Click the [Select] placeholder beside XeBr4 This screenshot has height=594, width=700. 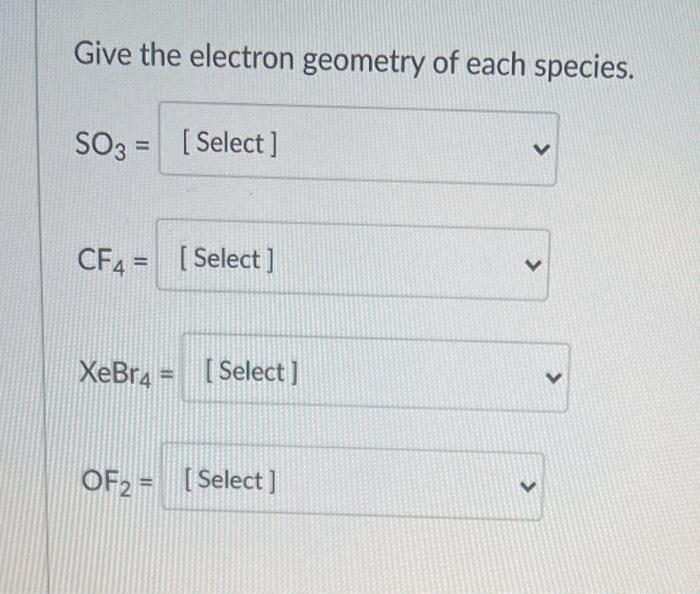(x=251, y=372)
